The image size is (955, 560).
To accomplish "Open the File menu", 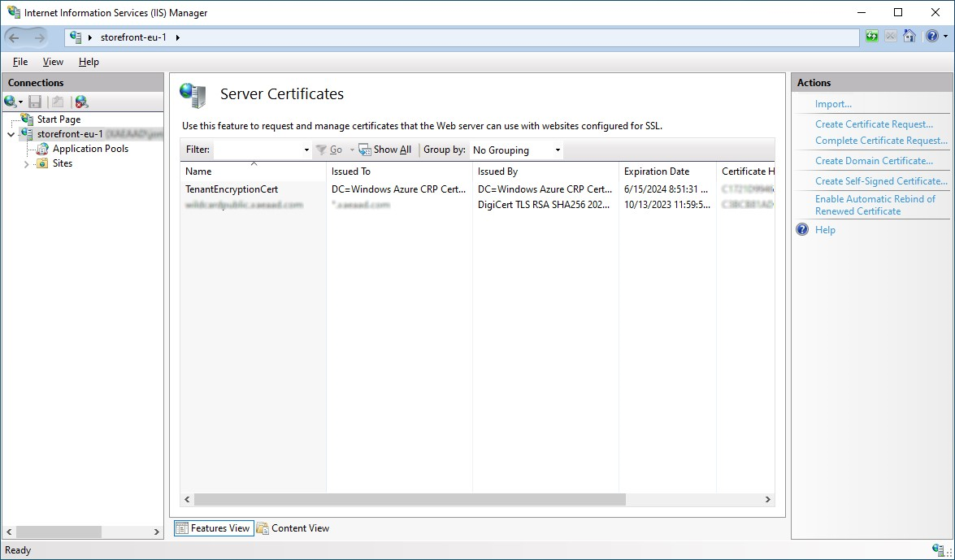I will (x=20, y=62).
